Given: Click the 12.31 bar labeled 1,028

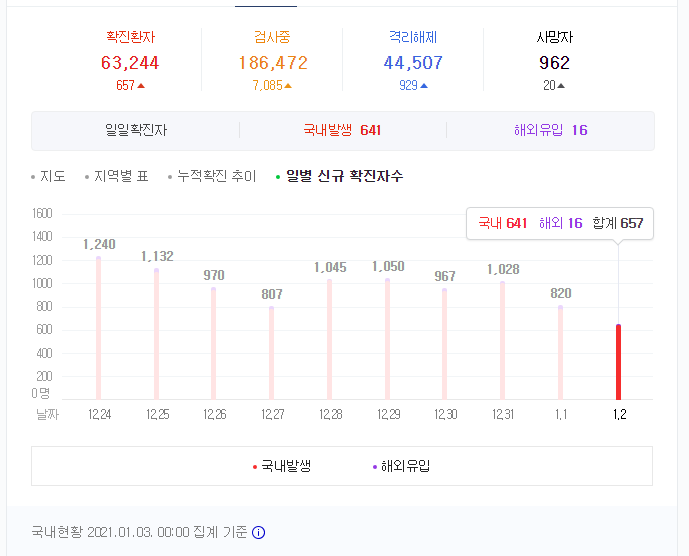Looking at the screenshot, I should (503, 341).
